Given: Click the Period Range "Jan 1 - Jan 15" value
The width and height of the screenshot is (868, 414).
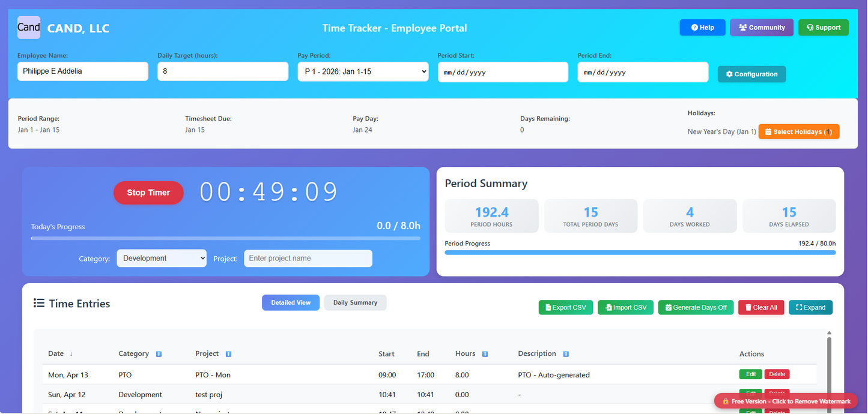Looking at the screenshot, I should 38,130.
